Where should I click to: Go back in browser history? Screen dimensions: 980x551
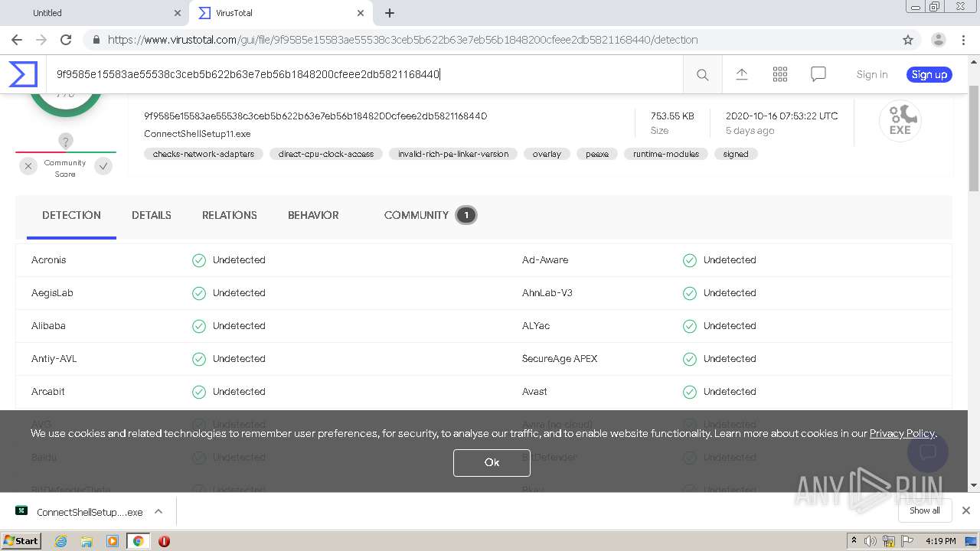[x=17, y=40]
